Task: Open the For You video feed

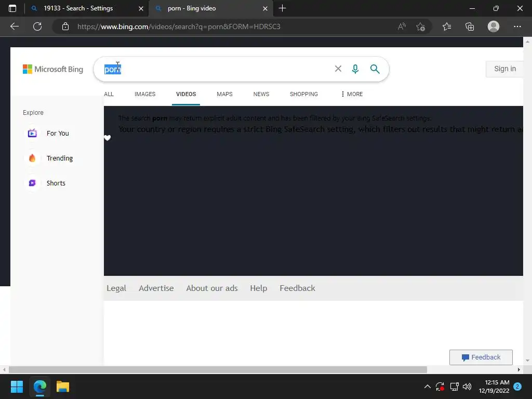Action: (x=48, y=134)
